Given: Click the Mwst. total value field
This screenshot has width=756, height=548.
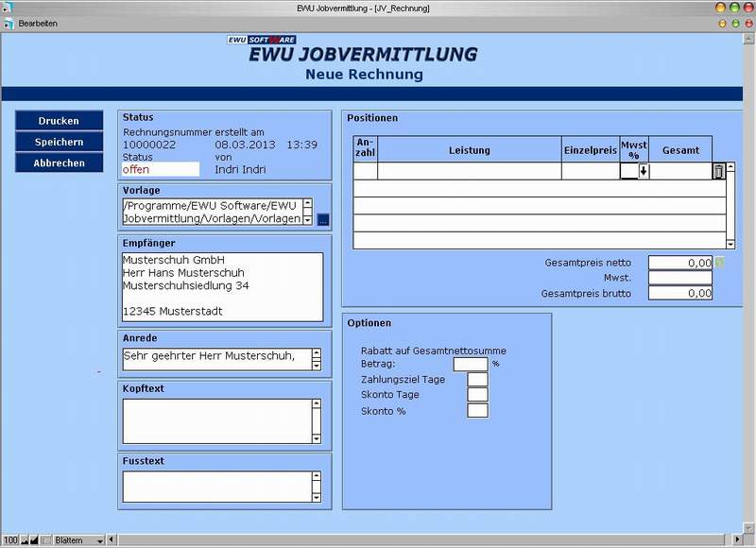Looking at the screenshot, I should pyautogui.click(x=680, y=278).
